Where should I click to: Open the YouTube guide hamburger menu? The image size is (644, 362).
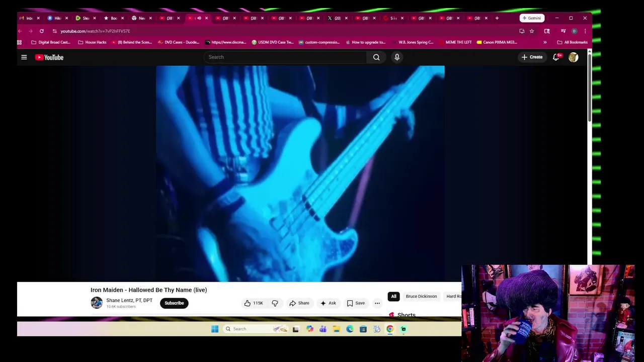pyautogui.click(x=24, y=57)
